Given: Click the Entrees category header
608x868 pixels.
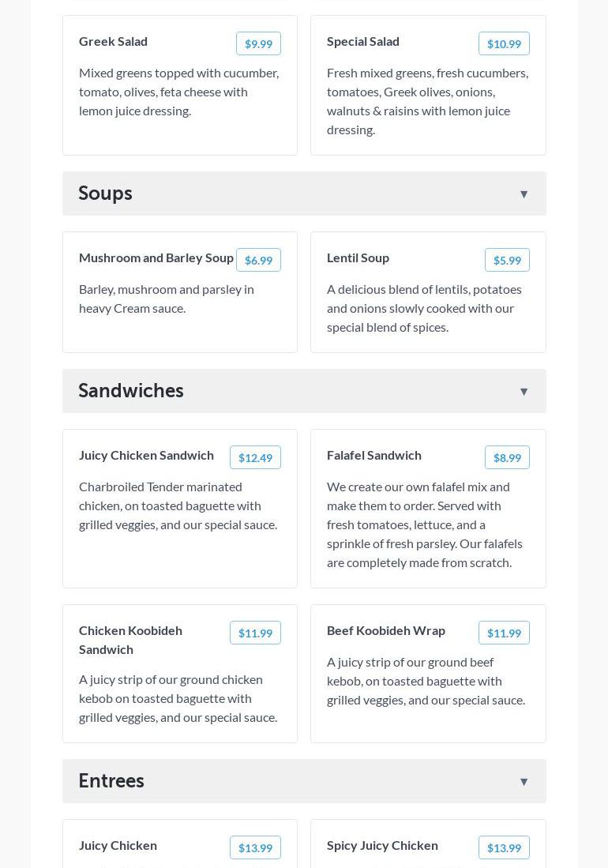Looking at the screenshot, I should [x=111, y=781].
